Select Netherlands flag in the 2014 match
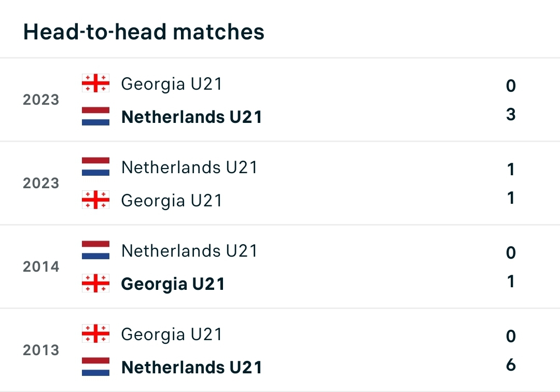560x392 pixels. coord(95,250)
